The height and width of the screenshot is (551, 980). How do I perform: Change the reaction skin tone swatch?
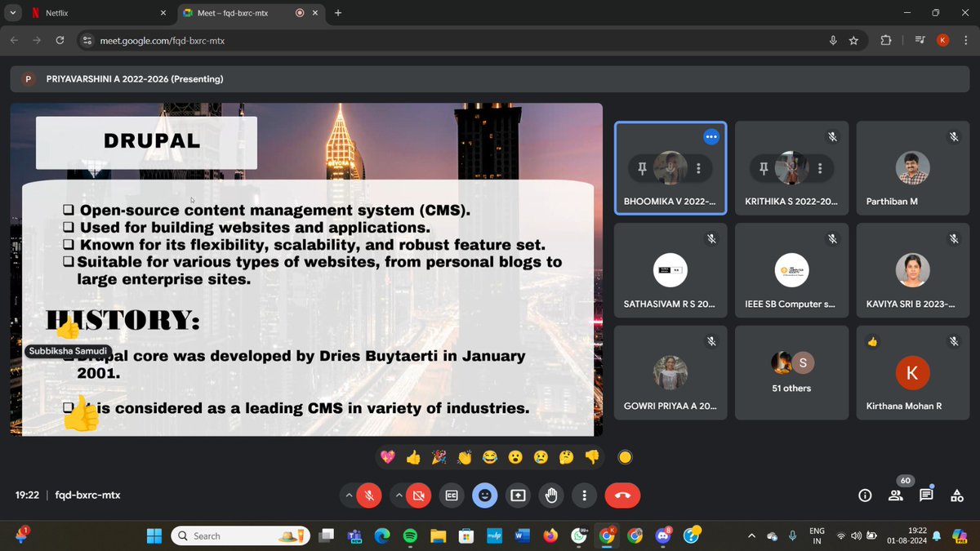tap(624, 456)
